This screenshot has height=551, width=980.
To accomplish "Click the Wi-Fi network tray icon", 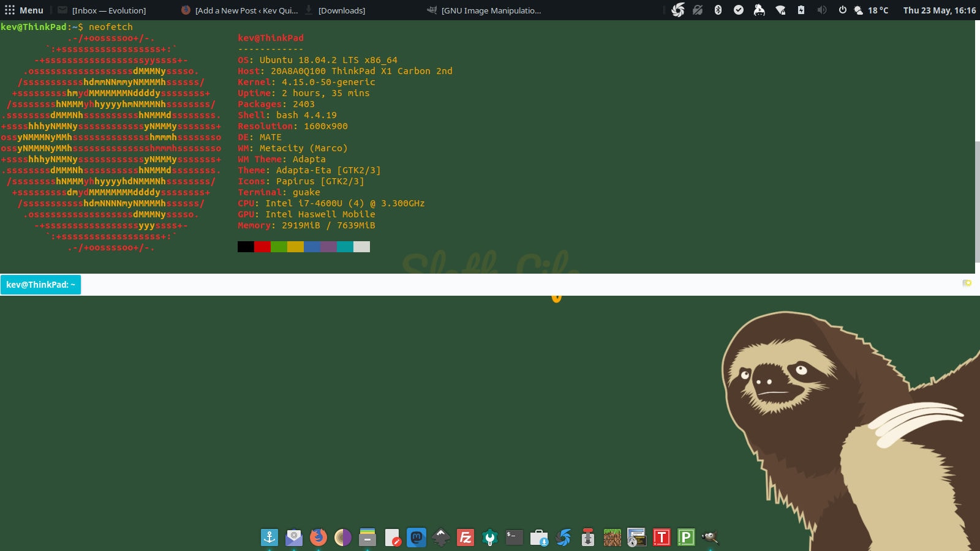I will [x=780, y=10].
